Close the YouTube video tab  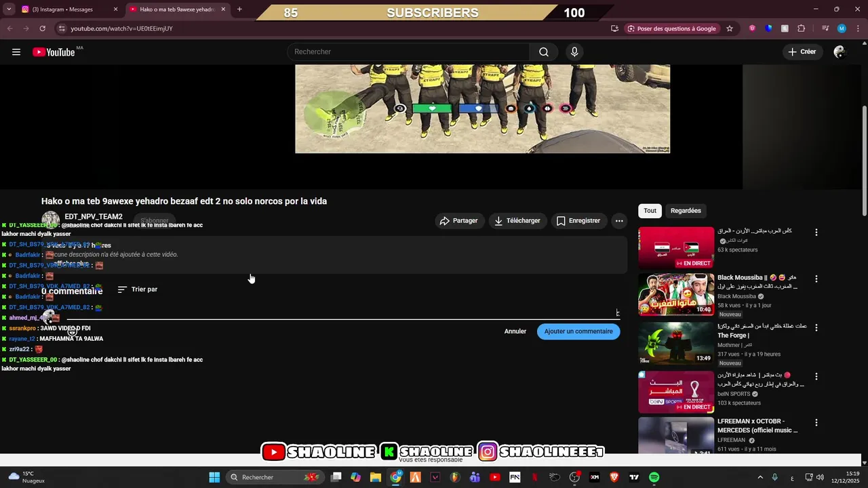pyautogui.click(x=223, y=9)
